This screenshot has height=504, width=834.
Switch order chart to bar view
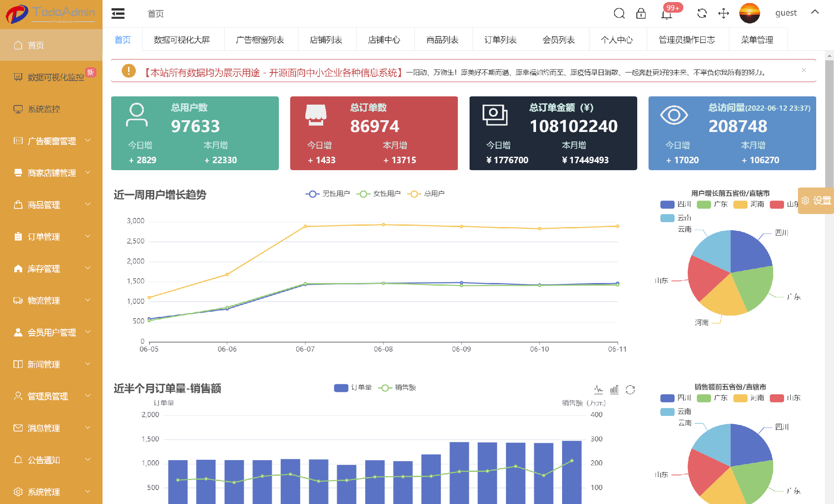pyautogui.click(x=614, y=389)
